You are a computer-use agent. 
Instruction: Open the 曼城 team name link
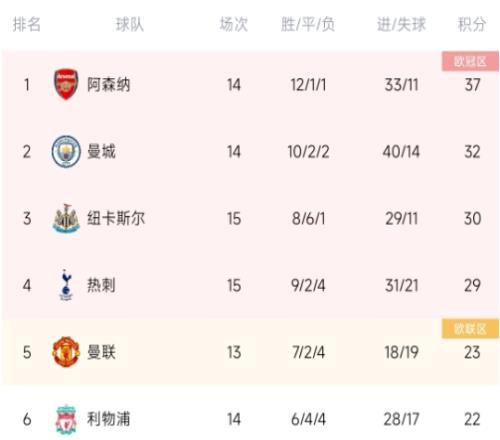(101, 152)
